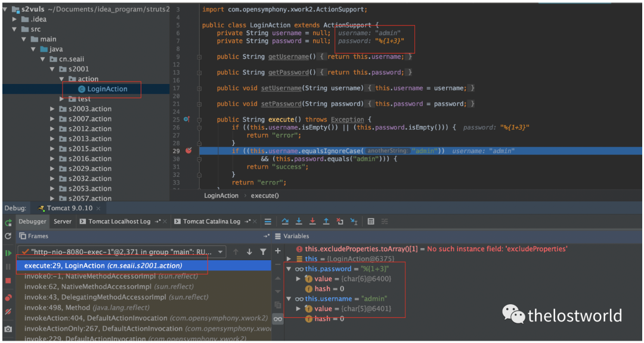
Task: Collapse the this.password variable node
Action: (x=290, y=269)
